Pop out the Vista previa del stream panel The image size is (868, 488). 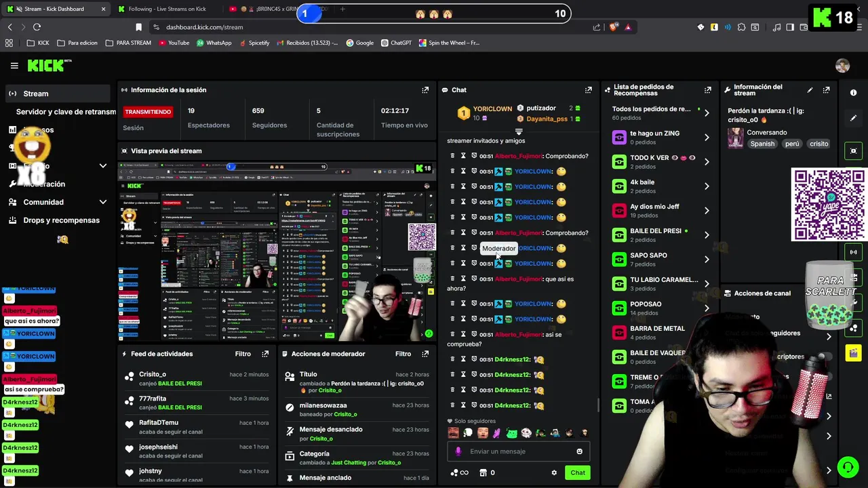click(x=425, y=150)
